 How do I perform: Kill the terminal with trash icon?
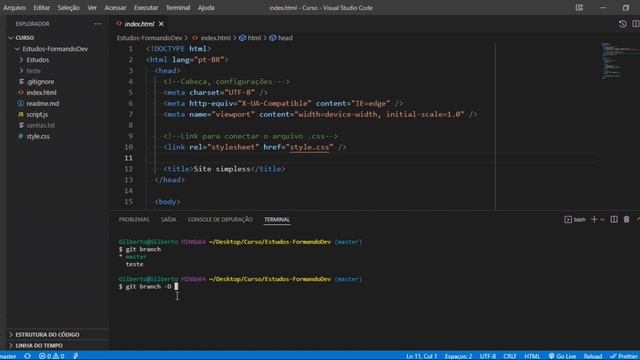tap(626, 220)
